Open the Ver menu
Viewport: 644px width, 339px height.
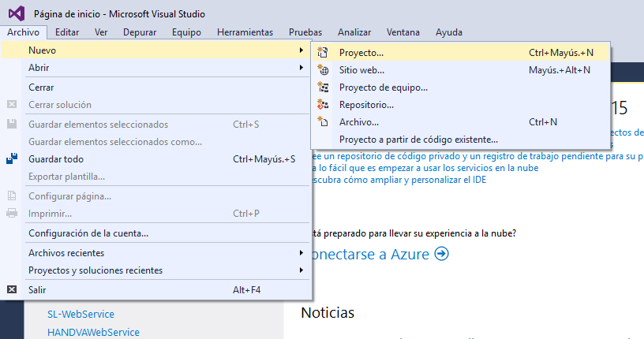(101, 32)
